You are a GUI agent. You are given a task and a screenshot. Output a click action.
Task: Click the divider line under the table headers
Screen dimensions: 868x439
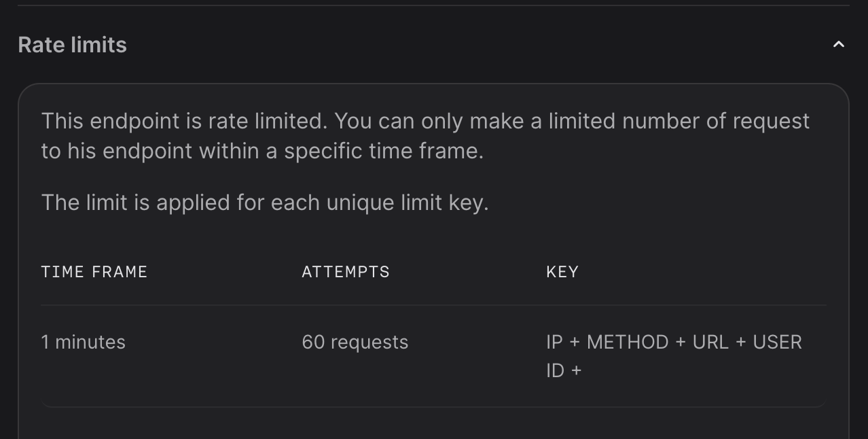433,305
